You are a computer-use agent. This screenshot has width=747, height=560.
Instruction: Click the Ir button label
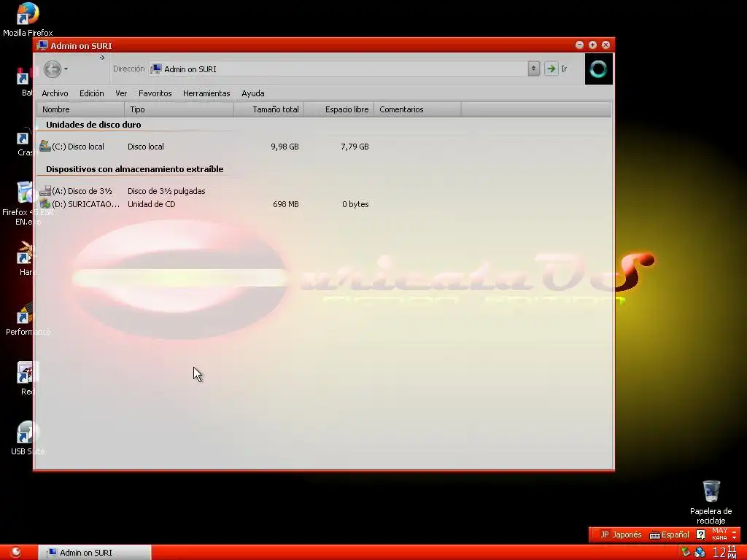pos(564,69)
